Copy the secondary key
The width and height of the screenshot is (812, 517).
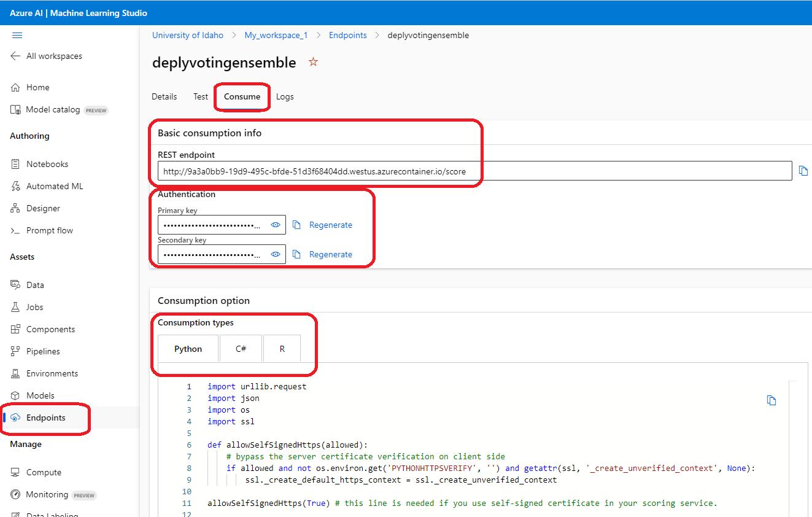tap(296, 254)
